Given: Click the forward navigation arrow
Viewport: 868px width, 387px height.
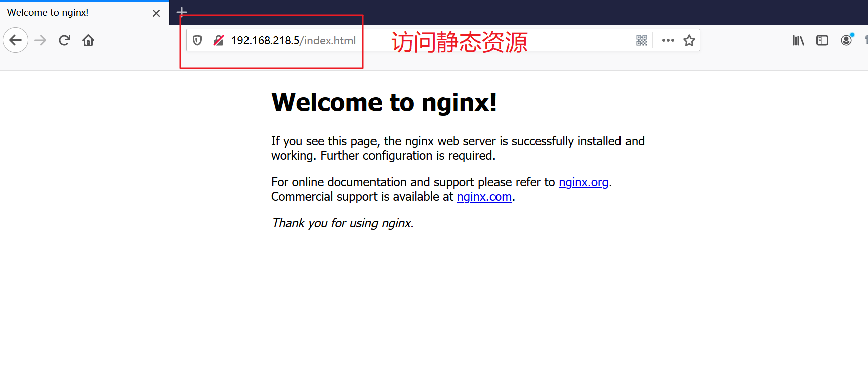Looking at the screenshot, I should tap(40, 40).
